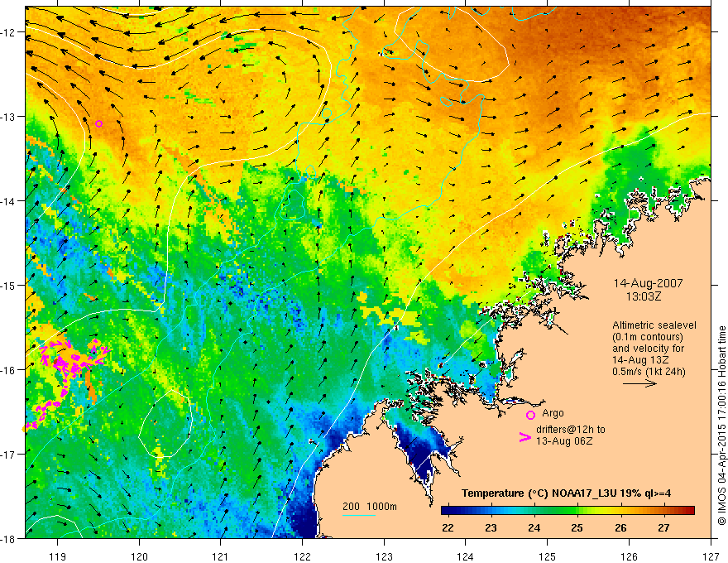Click the longitude axis label 122
Screen dimensions: 728x563
coord(302,556)
